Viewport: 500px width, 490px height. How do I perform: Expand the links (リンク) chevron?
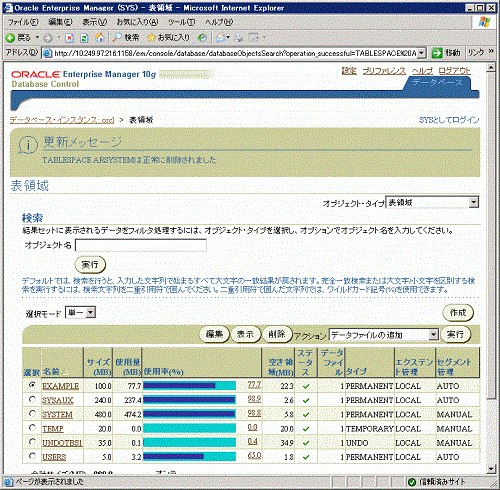[x=491, y=51]
